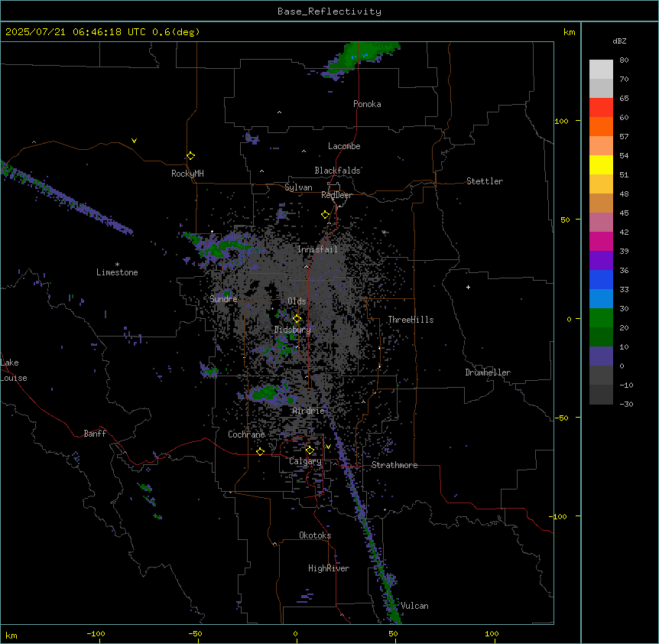
Task: Click the 50 km mark on bottom axis
Action: pyautogui.click(x=393, y=633)
